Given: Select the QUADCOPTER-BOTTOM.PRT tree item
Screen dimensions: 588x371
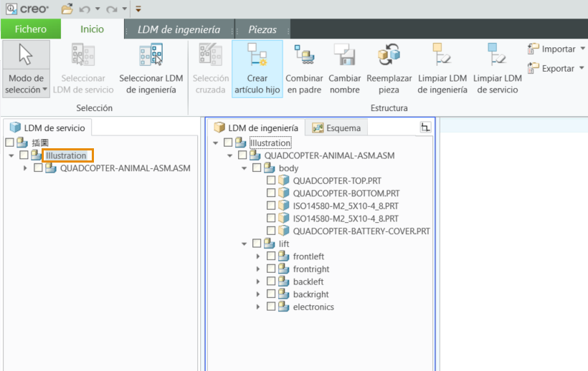Looking at the screenshot, I should click(x=346, y=193).
